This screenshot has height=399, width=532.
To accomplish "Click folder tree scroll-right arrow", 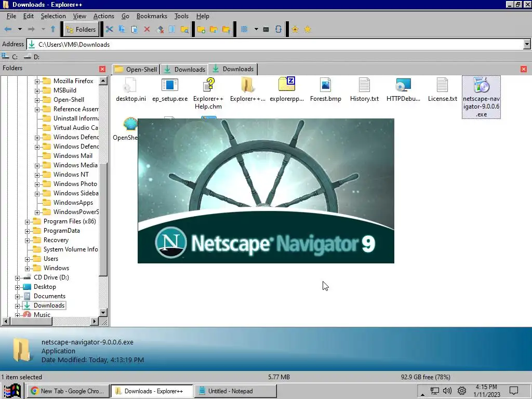I will (95, 321).
